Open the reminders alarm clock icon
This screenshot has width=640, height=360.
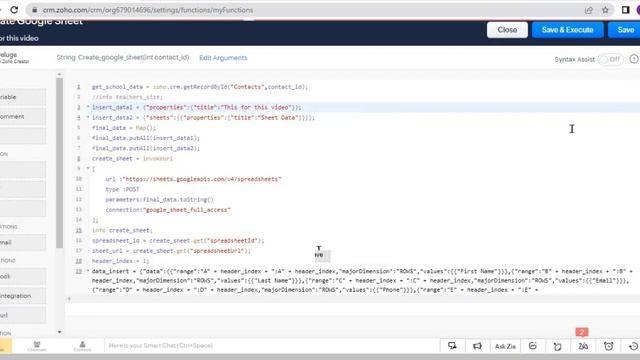point(609,346)
